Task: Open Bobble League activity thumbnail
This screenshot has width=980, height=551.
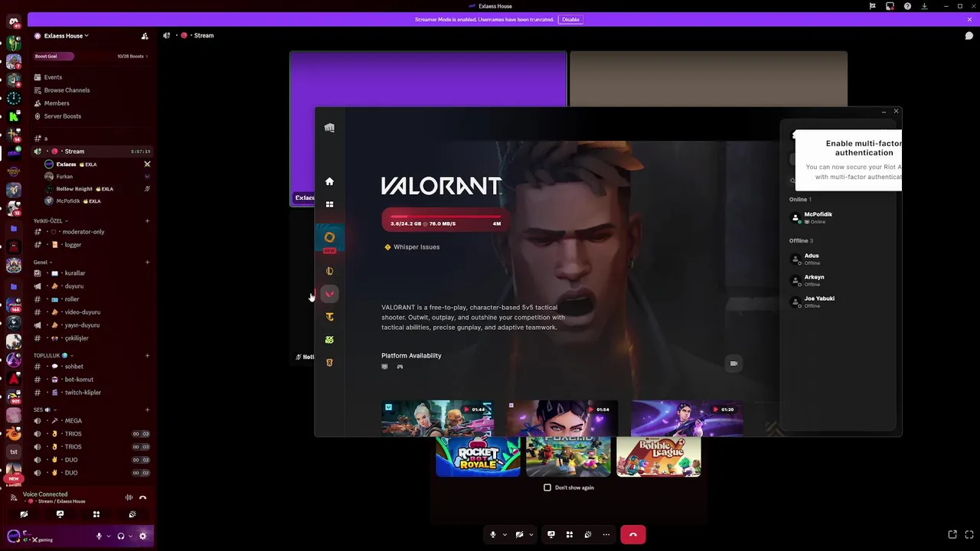Action: tap(658, 457)
